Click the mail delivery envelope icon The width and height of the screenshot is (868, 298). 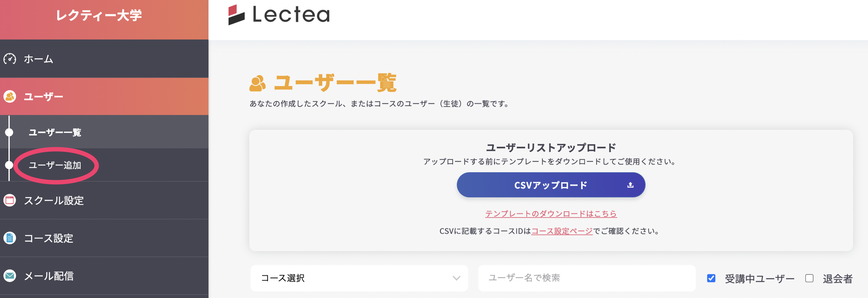(10, 276)
